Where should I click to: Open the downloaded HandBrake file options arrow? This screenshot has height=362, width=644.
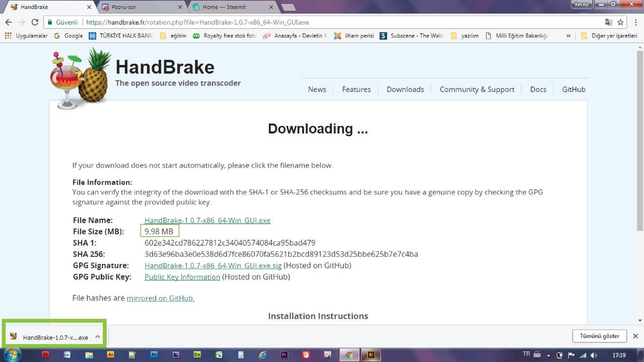click(98, 337)
